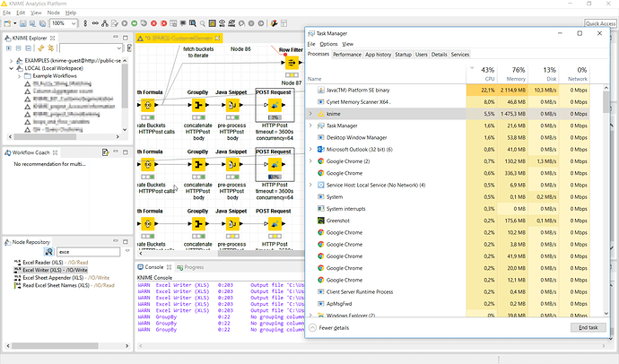Image resolution: width=619 pixels, height=364 pixels.
Task: Switch to the Performance tab in Task Manager
Action: 347,55
